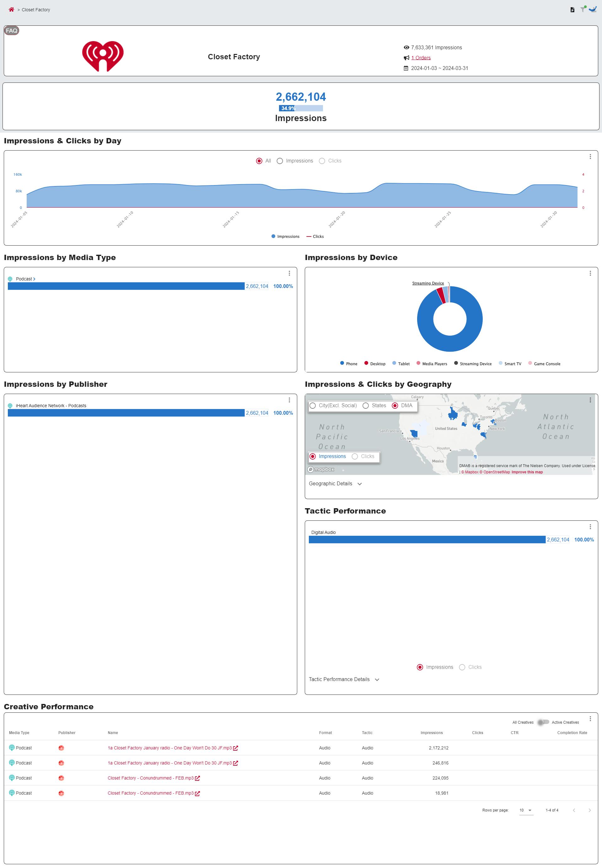Go to the home page icon
The width and height of the screenshot is (602, 868).
11,9
